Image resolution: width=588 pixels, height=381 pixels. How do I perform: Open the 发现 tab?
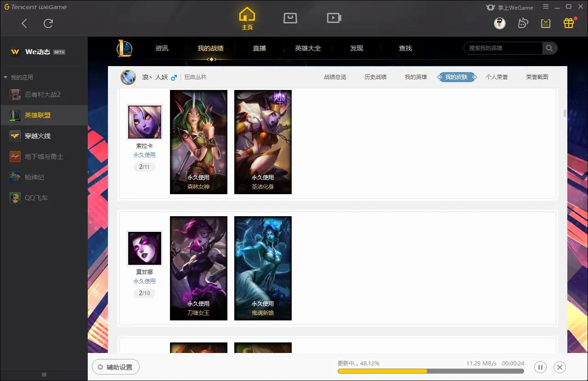coord(356,48)
